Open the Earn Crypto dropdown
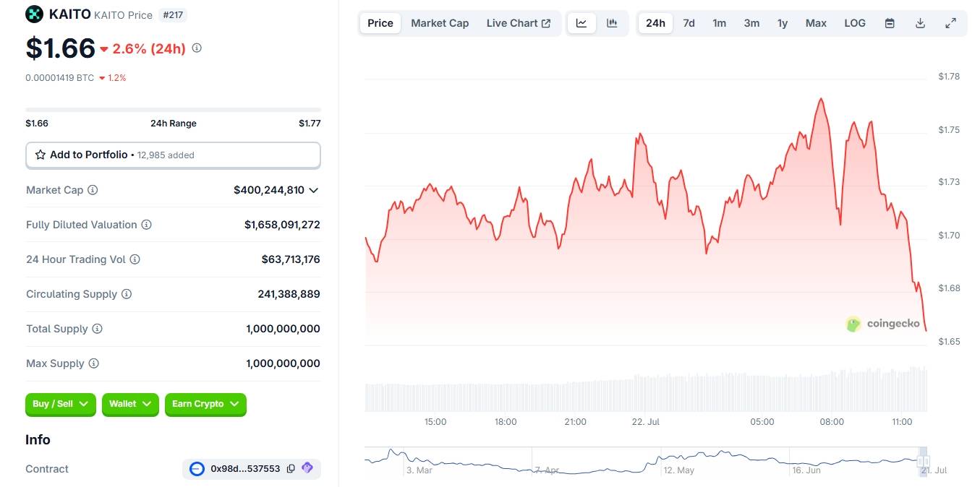The width and height of the screenshot is (980, 487). click(205, 404)
